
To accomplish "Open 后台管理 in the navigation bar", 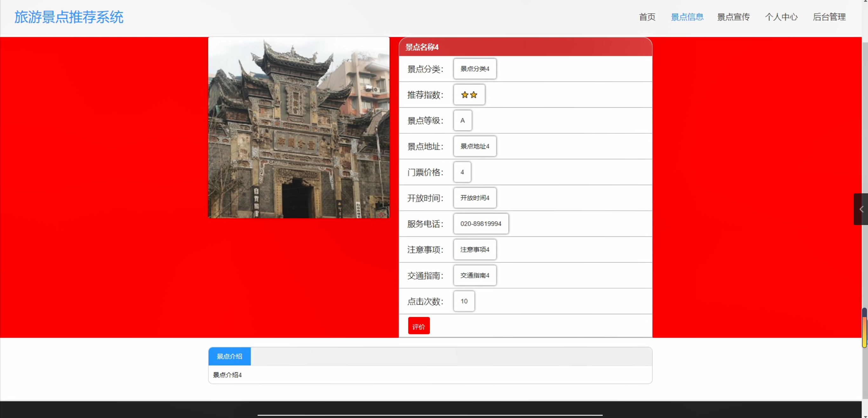I will [829, 17].
